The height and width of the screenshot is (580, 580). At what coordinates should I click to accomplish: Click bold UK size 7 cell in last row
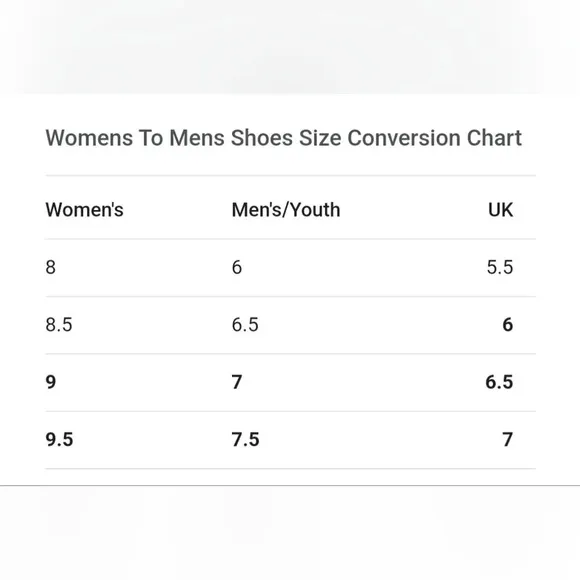(508, 439)
